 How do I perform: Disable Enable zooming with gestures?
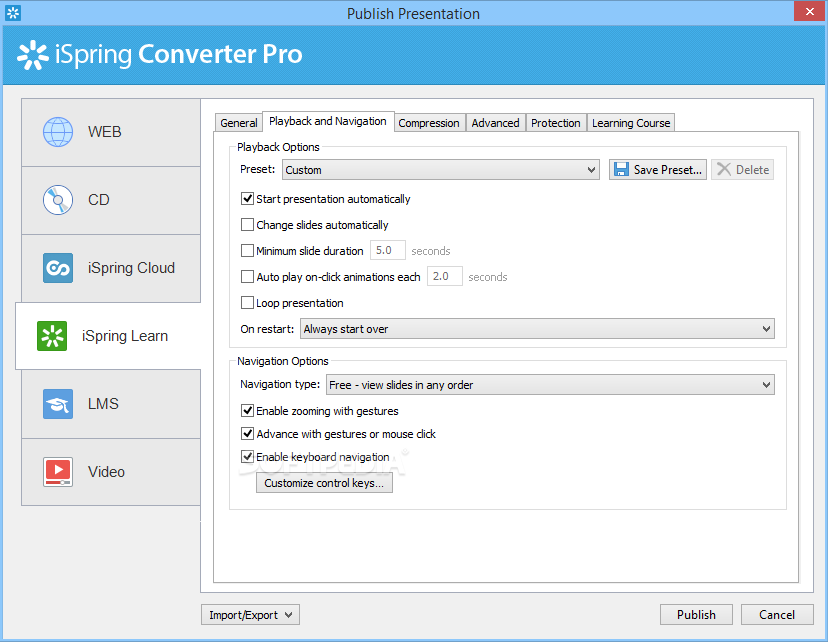pyautogui.click(x=247, y=411)
